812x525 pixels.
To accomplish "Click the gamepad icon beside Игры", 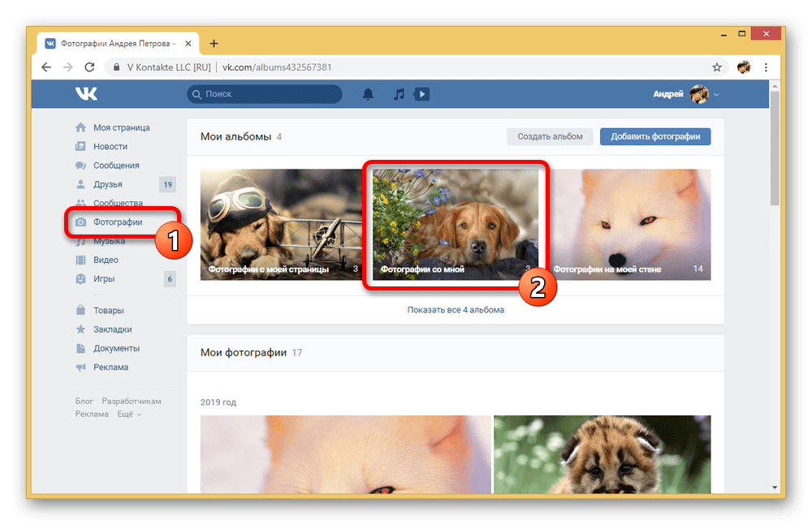I will 80,278.
